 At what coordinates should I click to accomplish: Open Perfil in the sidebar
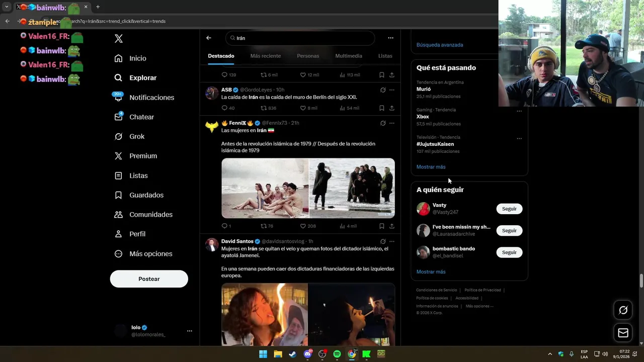point(130,234)
